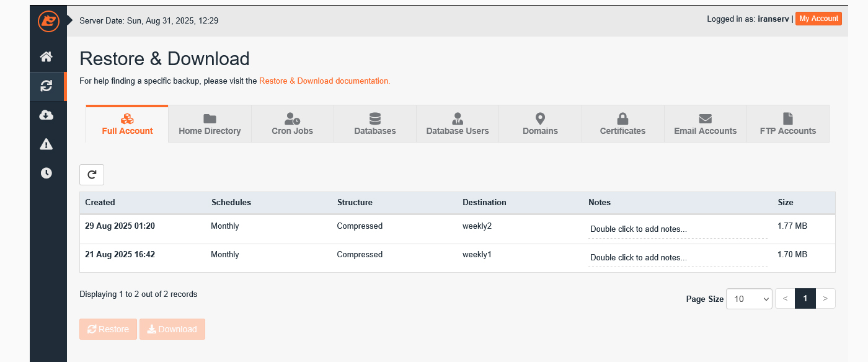Click notes field for weekly1 backup
This screenshot has width=868, height=362.
pos(677,258)
